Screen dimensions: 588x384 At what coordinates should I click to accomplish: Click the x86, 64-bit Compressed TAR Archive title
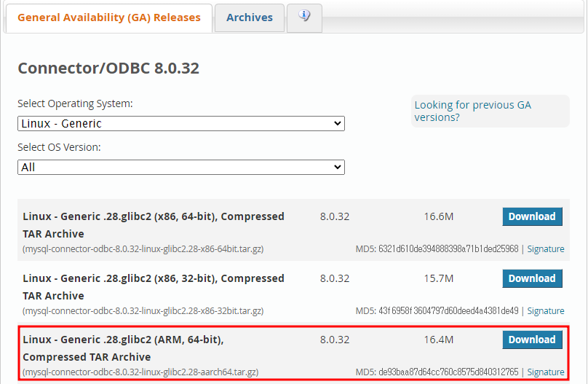(x=154, y=225)
